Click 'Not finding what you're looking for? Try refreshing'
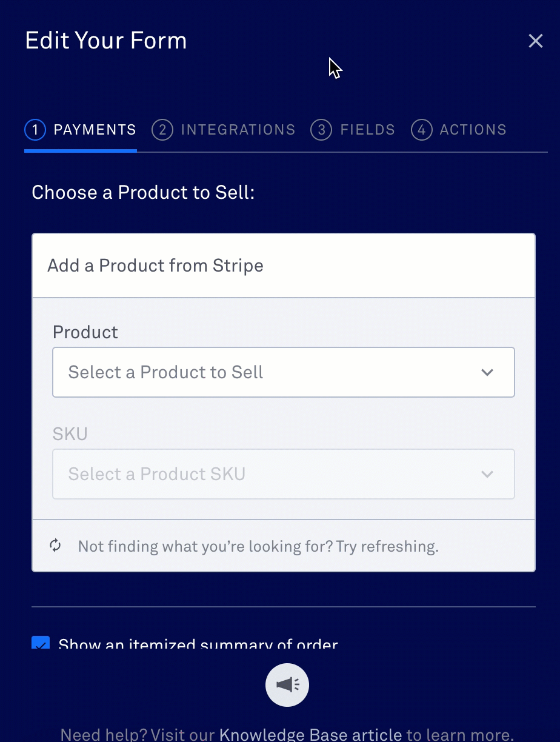 pyautogui.click(x=258, y=546)
